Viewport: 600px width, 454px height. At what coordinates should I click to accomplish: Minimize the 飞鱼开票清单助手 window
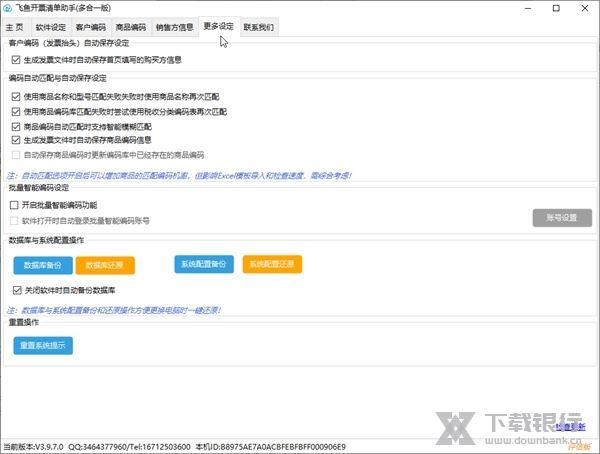click(x=528, y=8)
